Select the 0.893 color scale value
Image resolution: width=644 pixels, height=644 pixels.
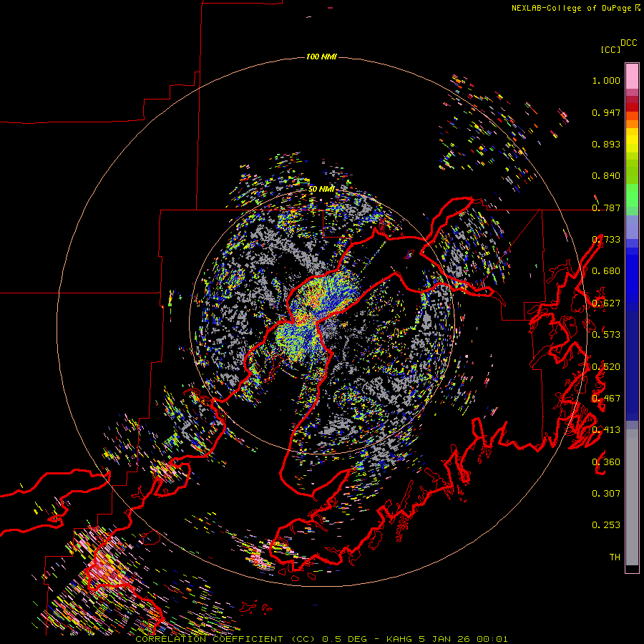606,144
